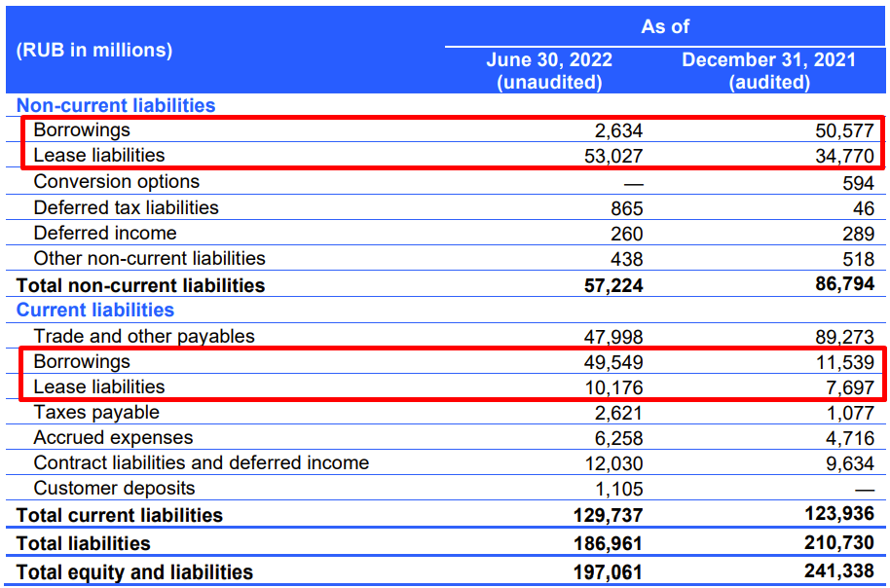This screenshot has height=588, width=890.
Task: Select the '(RUB in millions)' header text
Action: point(94,51)
